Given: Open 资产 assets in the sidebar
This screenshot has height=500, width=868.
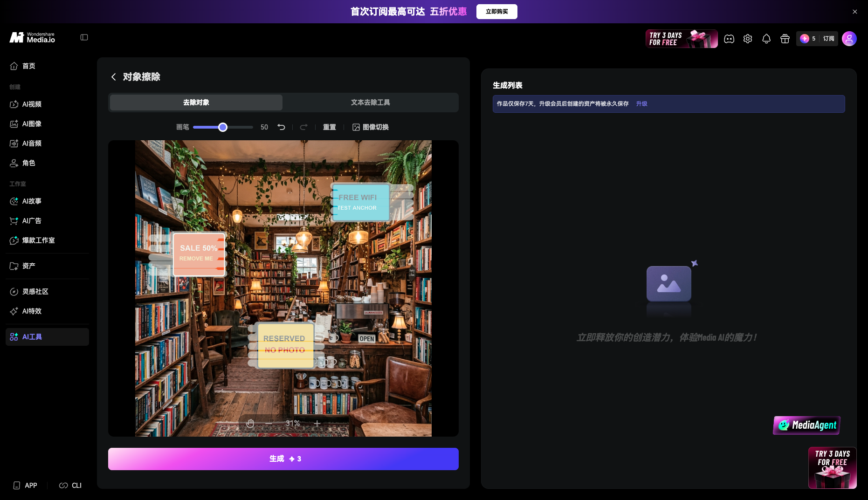Looking at the screenshot, I should pyautogui.click(x=47, y=266).
